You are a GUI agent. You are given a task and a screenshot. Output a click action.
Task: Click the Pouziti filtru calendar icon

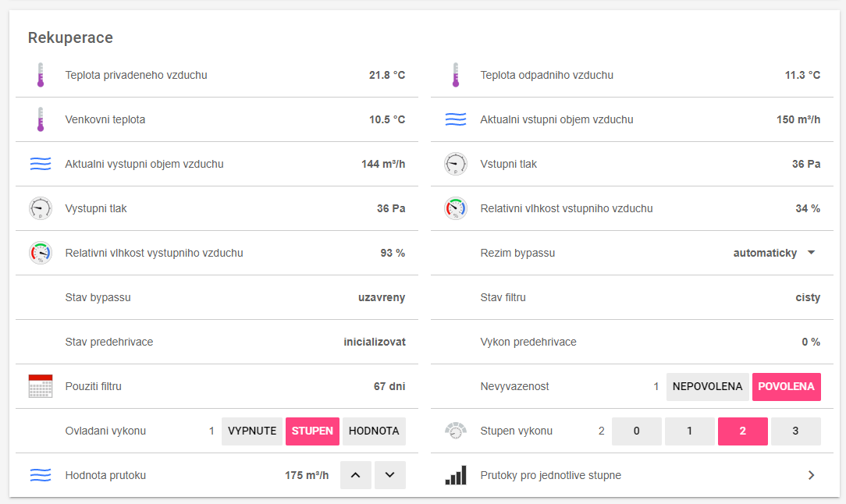(x=41, y=386)
